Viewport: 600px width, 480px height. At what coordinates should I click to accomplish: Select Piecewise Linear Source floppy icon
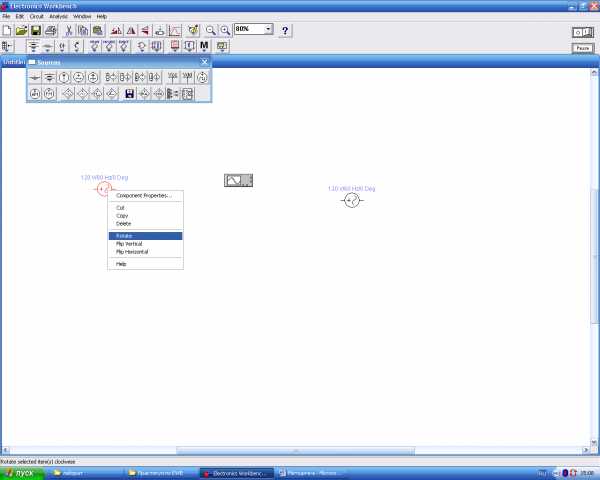pos(129,94)
